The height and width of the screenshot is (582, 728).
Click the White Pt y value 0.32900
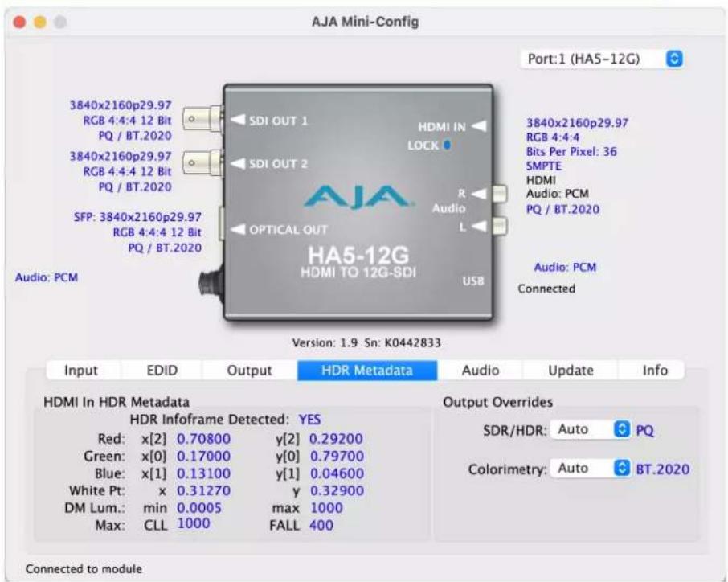click(337, 490)
